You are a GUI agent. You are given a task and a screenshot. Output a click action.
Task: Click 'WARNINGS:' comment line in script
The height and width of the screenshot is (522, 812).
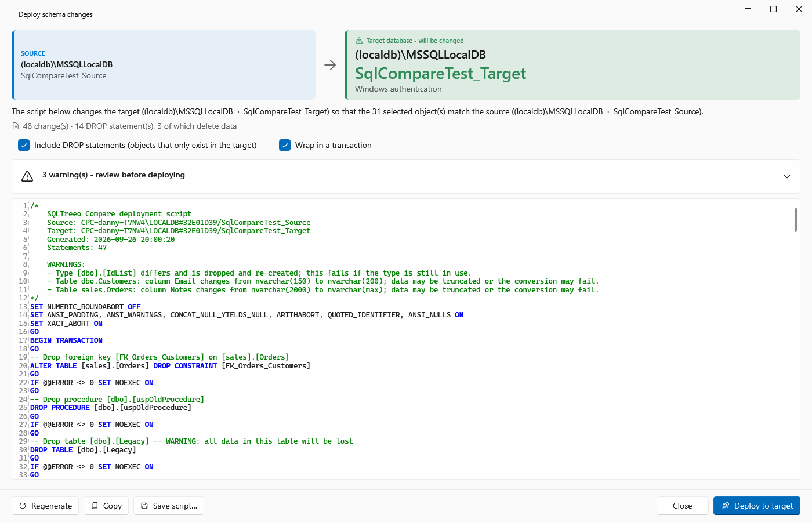pos(66,264)
